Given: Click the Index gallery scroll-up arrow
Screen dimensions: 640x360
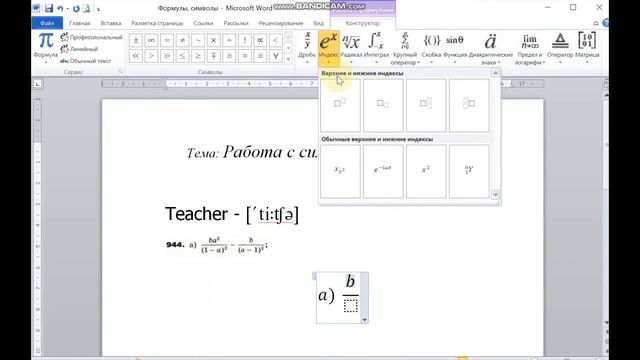Looking at the screenshot, I should tap(496, 73).
